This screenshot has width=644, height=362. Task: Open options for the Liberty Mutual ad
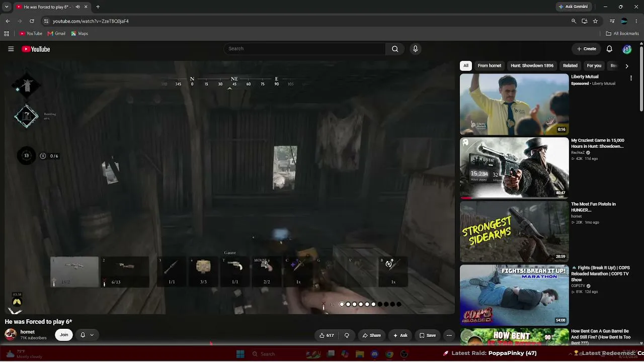click(631, 78)
